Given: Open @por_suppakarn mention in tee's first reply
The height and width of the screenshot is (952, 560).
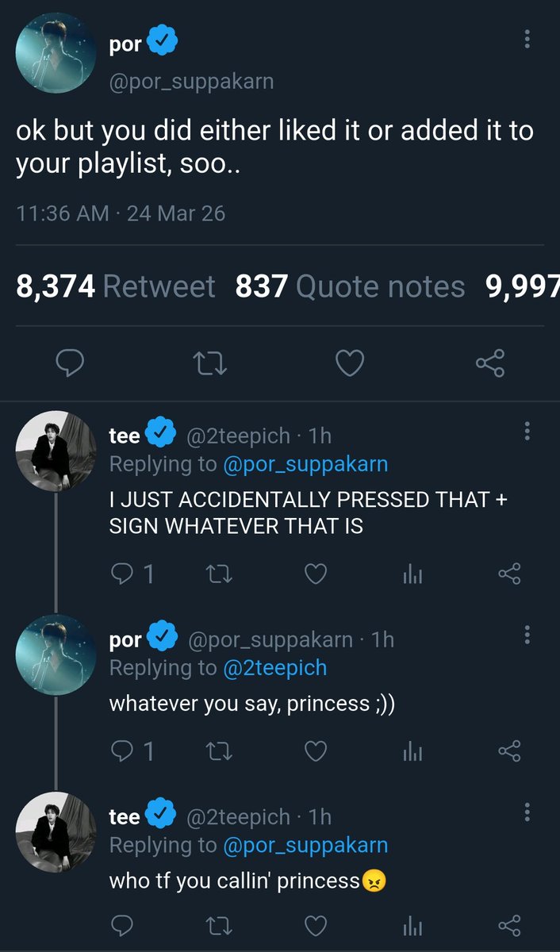Looking at the screenshot, I should (x=305, y=464).
